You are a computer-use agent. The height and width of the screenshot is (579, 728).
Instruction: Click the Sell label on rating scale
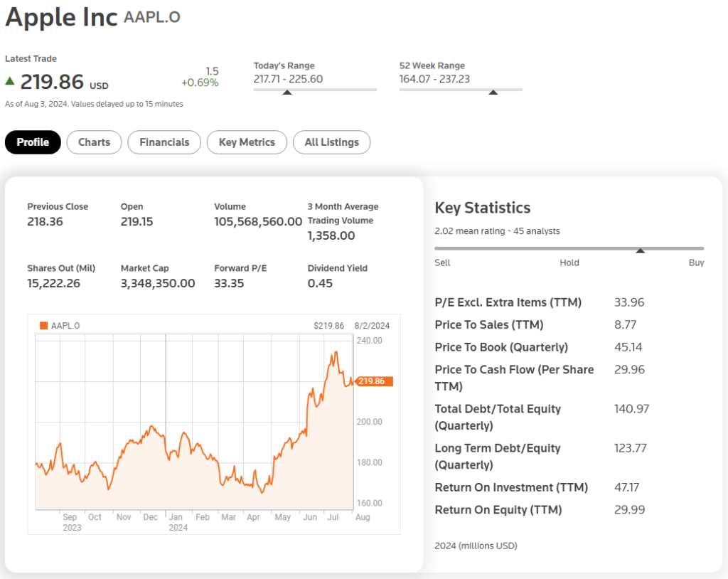coord(442,262)
